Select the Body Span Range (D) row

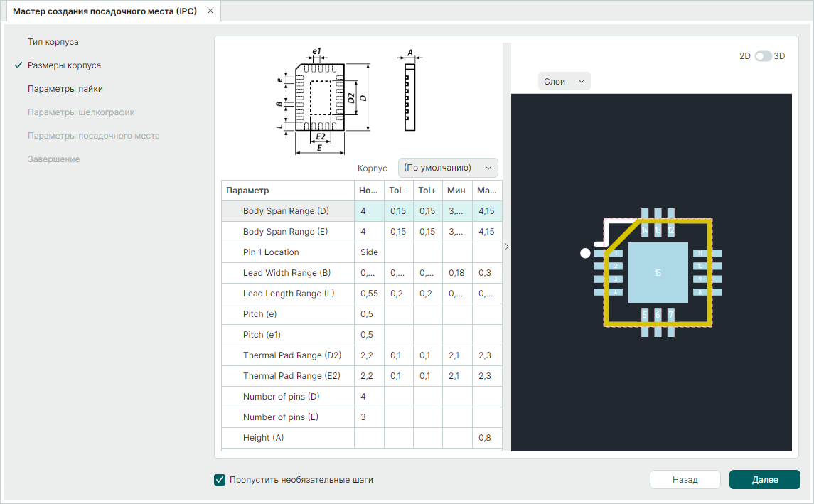[286, 211]
